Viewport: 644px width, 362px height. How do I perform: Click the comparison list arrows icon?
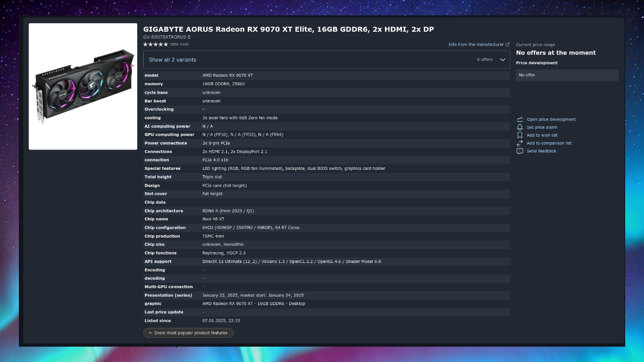(520, 143)
